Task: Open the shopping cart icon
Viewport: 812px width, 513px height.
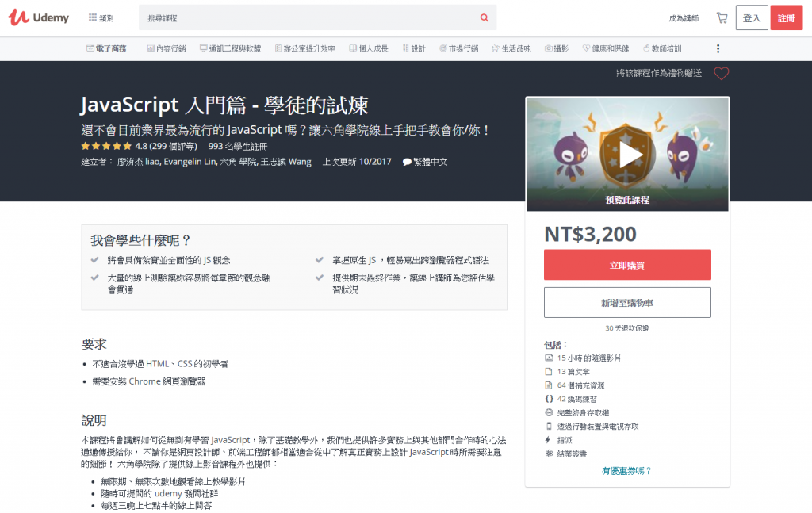Action: coord(722,18)
